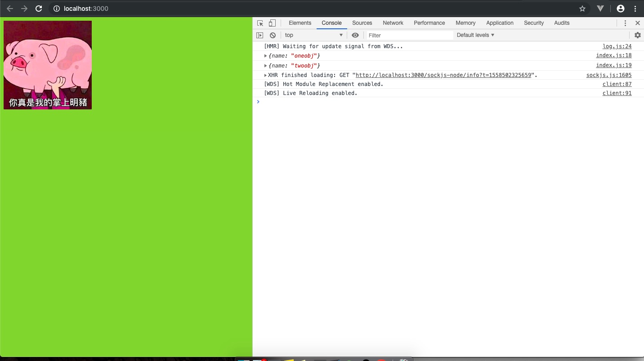Go back to the previous page
644x361 pixels.
click(x=10, y=9)
